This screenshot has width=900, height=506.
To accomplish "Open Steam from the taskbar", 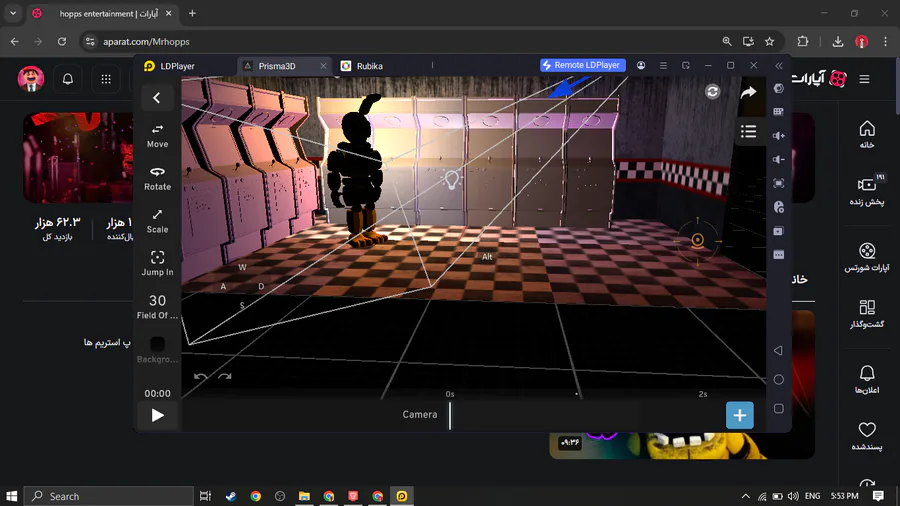I will [x=231, y=496].
